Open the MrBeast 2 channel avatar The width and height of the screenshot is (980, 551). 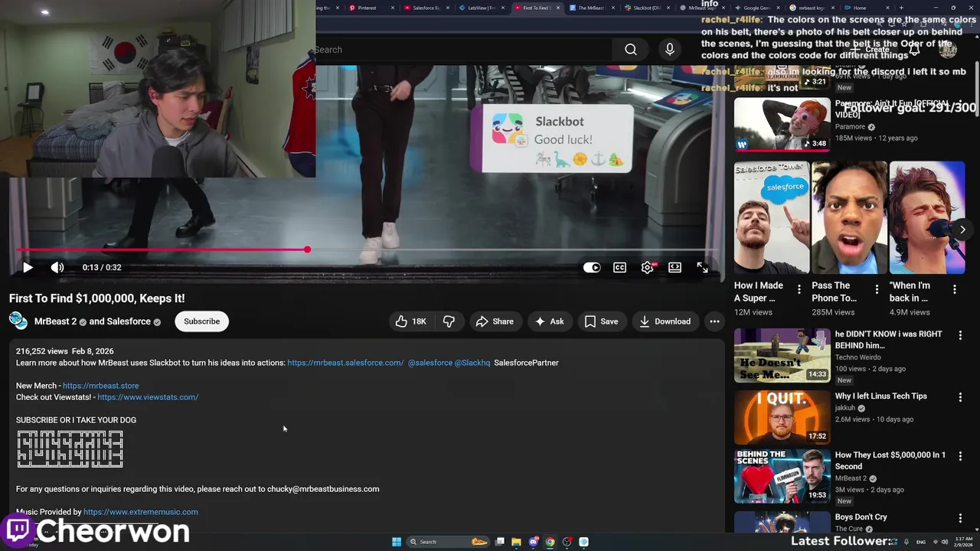pyautogui.click(x=18, y=321)
